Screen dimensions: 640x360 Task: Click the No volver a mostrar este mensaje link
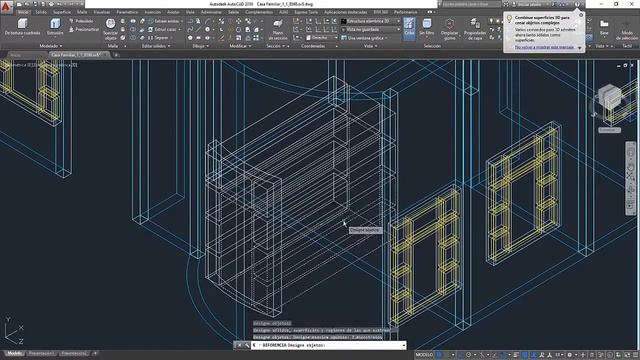544,47
